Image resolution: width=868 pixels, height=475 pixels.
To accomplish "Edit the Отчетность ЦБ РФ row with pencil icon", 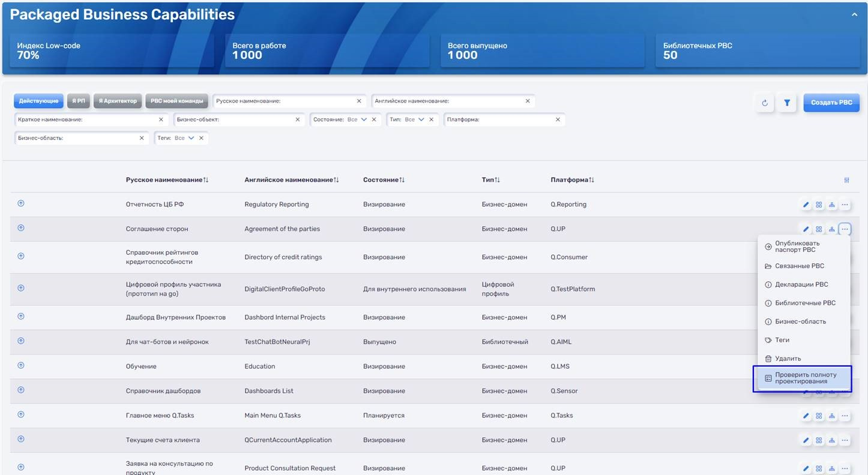I will [806, 205].
